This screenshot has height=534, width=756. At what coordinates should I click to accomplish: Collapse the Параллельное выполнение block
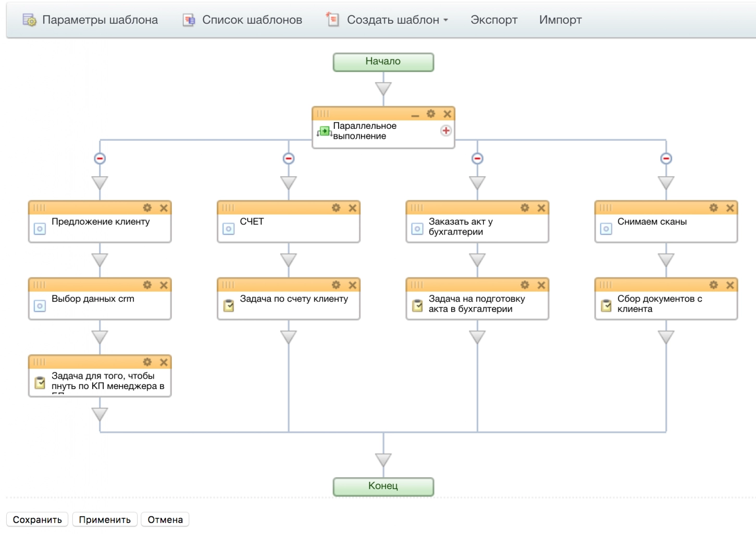415,114
